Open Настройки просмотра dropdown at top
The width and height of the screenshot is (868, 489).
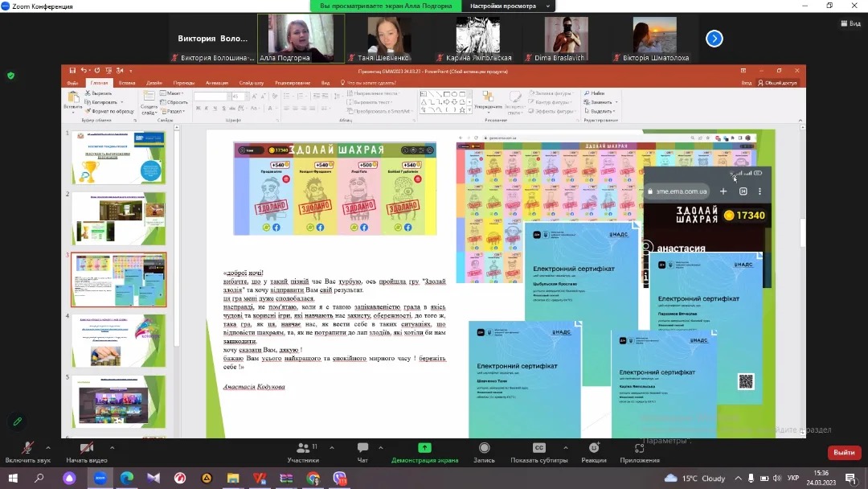pos(508,6)
